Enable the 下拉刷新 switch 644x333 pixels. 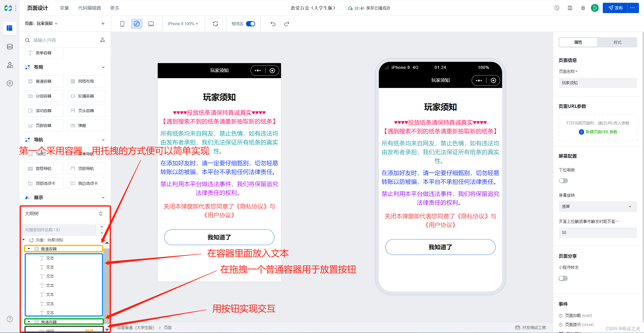(563, 181)
